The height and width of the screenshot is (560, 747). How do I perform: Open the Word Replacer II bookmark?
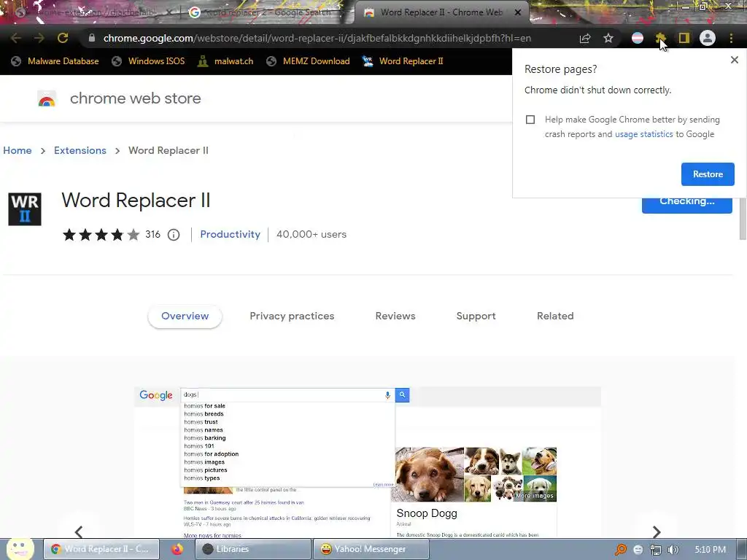pos(403,61)
